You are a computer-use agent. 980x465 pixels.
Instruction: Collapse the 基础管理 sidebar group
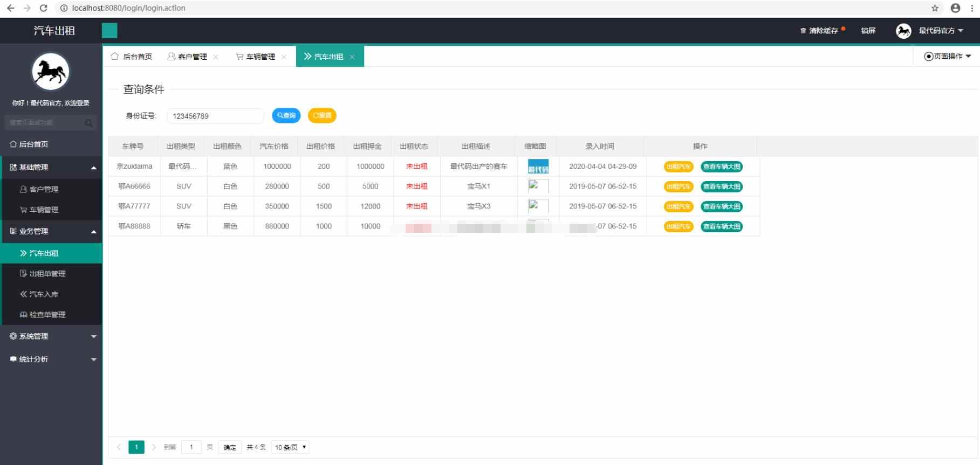[x=51, y=168]
